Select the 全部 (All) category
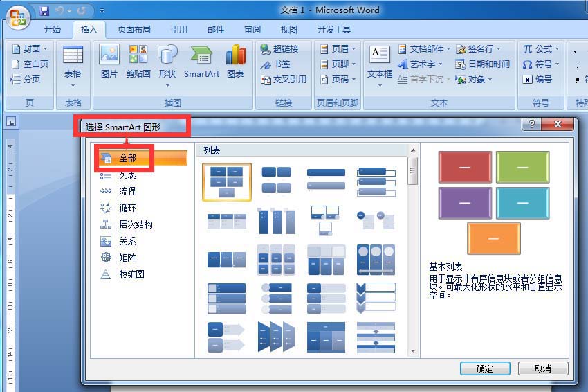588x392 pixels. [x=143, y=158]
